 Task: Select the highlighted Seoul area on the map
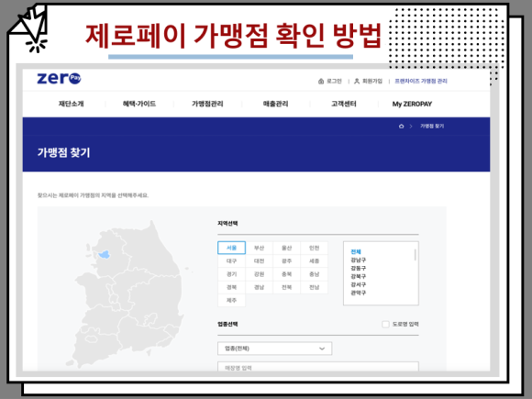point(105,254)
